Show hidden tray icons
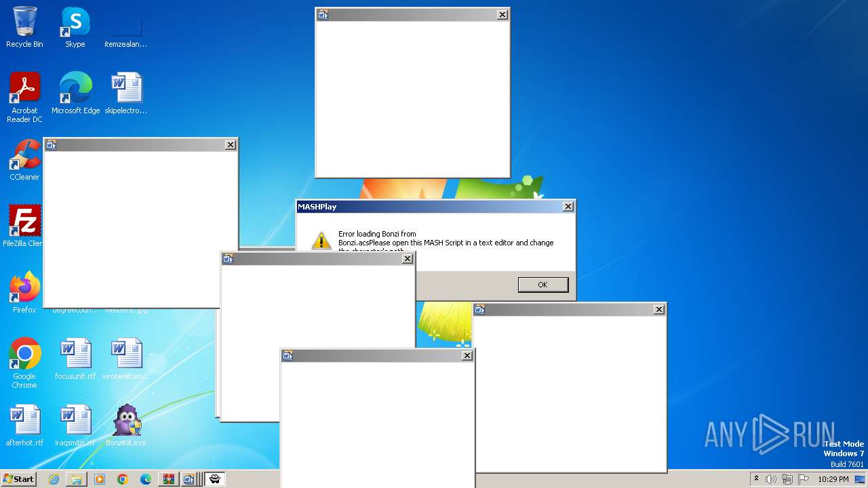The image size is (868, 488). tap(756, 479)
